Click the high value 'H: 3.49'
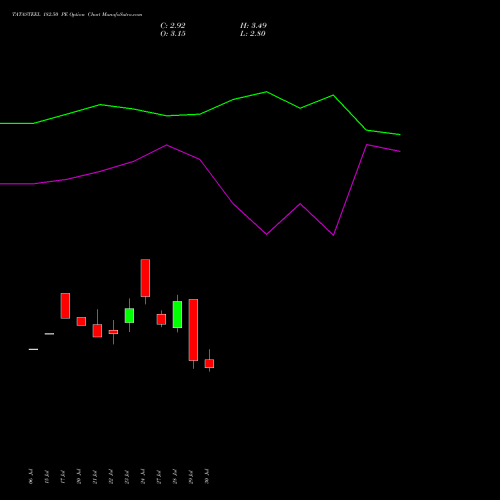The height and width of the screenshot is (500, 500). [x=253, y=26]
